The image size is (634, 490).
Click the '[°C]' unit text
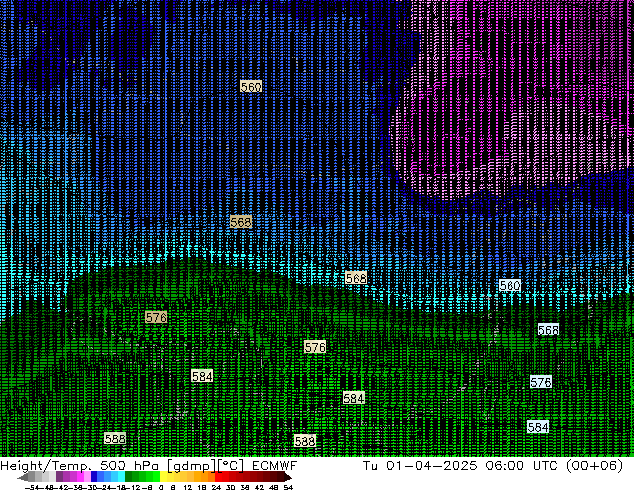(x=231, y=466)
